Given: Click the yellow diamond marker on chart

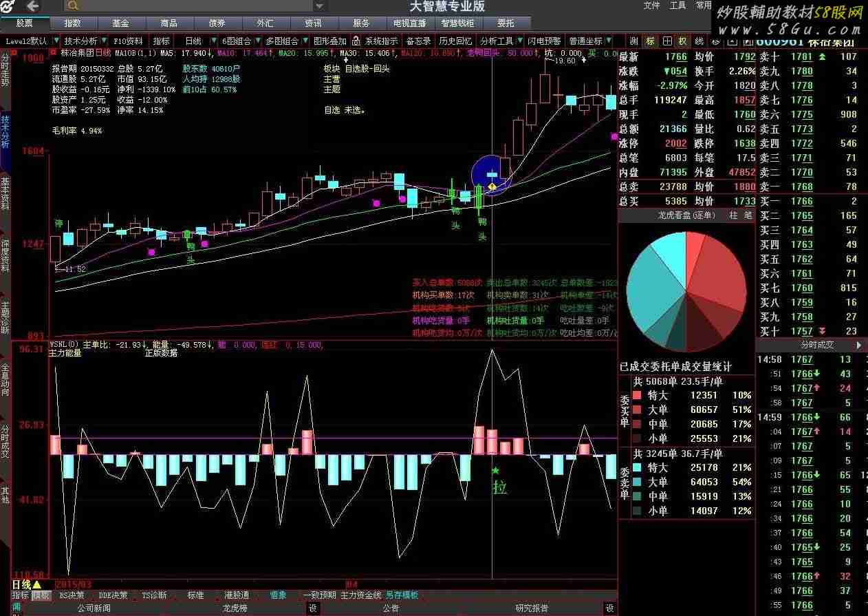Looking at the screenshot, I should click(x=492, y=187).
